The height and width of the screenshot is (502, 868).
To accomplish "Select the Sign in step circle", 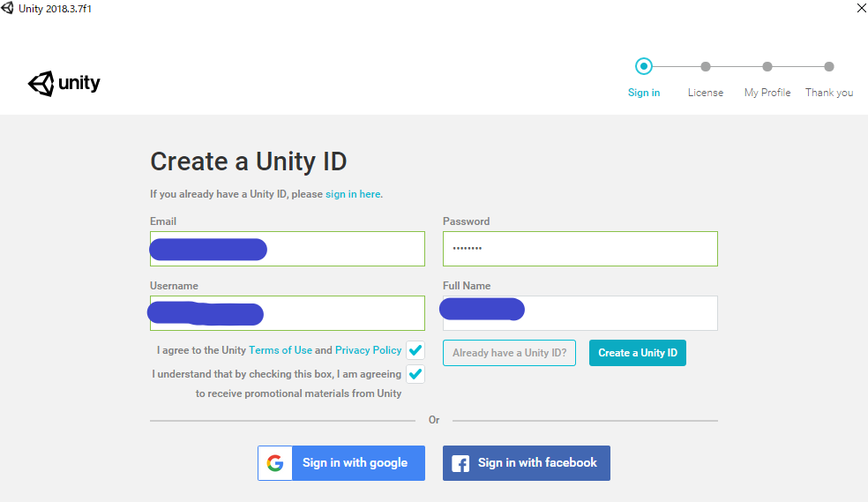I will (x=643, y=66).
